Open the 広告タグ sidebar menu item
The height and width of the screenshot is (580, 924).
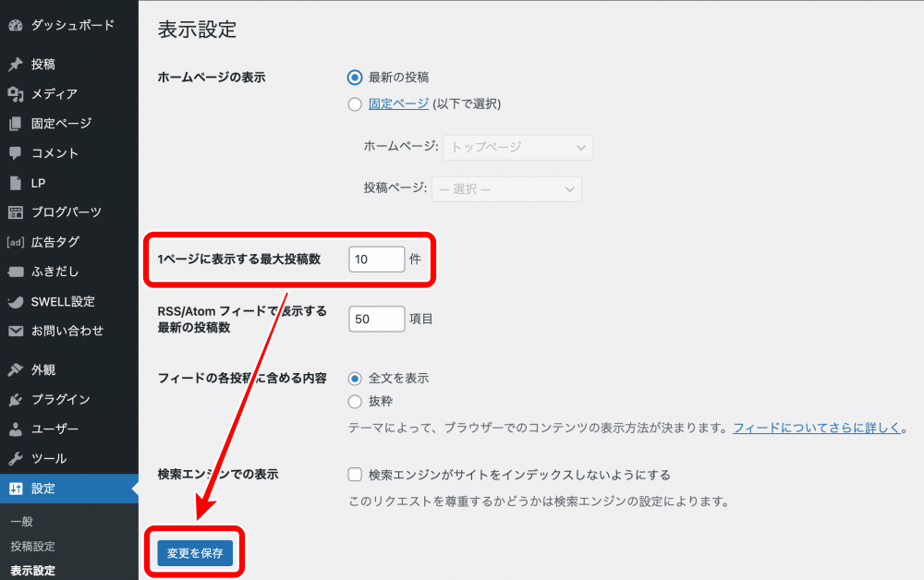click(x=55, y=242)
